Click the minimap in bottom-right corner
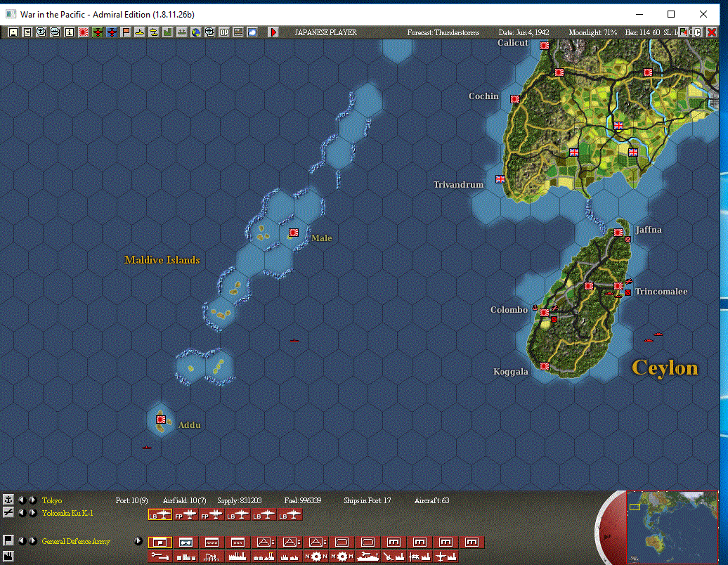Screen dimensions: 728x565 [x=672, y=527]
